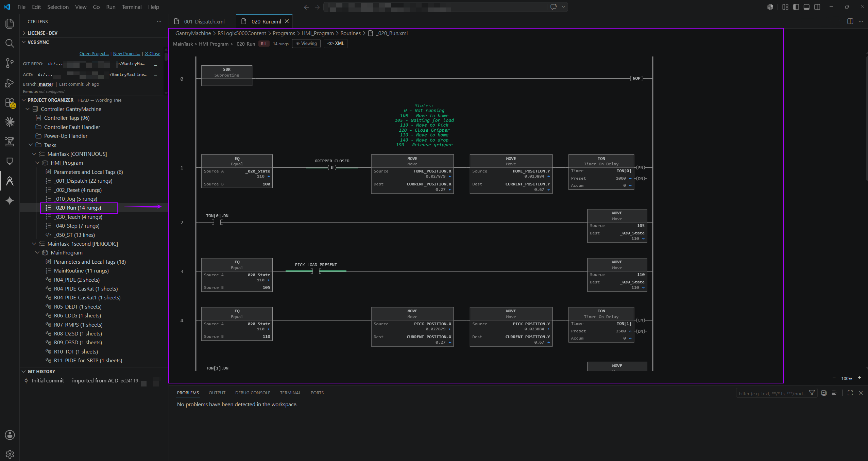Screen dimensions: 868x461
Task: Go forward with the navigation right arrow
Action: tap(317, 7)
